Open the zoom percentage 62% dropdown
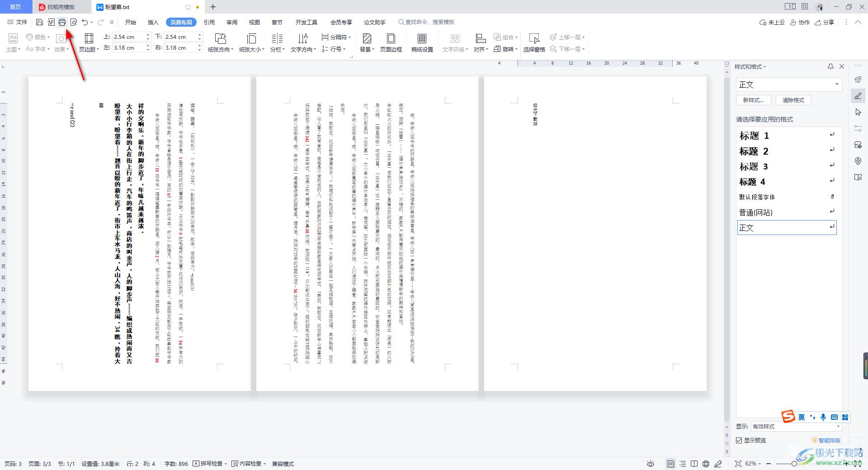868x470 pixels. [x=753, y=464]
